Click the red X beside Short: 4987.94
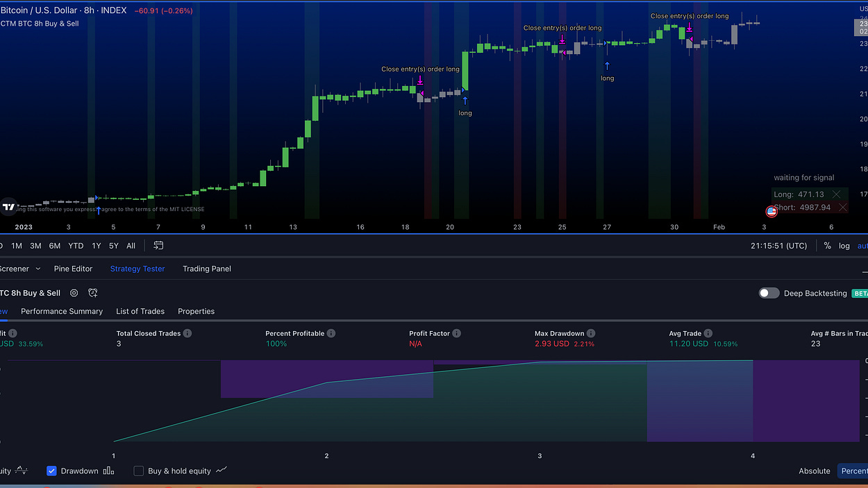The image size is (868, 488). [x=842, y=207]
